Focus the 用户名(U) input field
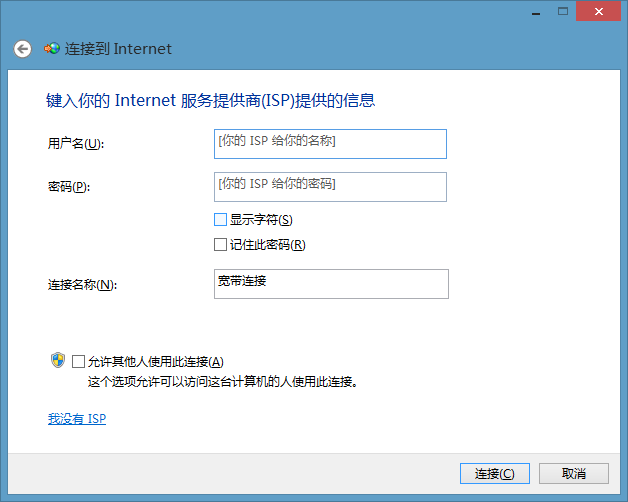The image size is (628, 502). coord(330,144)
